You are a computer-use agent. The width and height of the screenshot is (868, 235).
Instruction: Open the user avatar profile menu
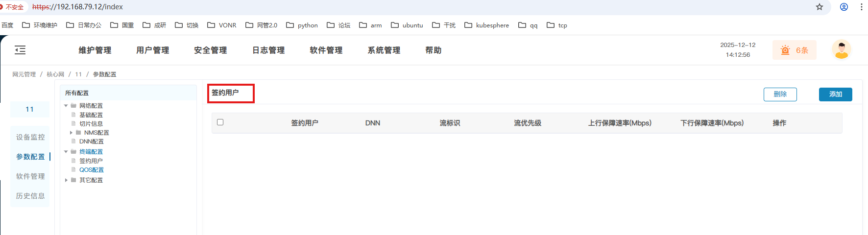point(841,50)
